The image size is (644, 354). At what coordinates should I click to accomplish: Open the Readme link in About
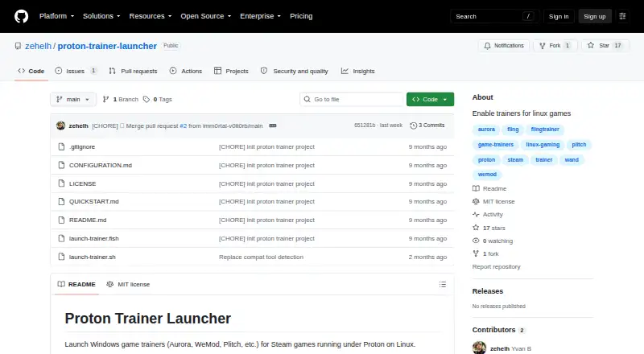point(489,188)
